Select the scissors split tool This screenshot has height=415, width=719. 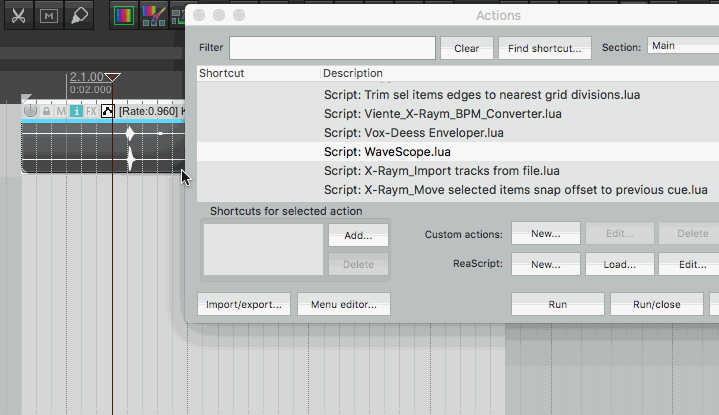(x=17, y=16)
